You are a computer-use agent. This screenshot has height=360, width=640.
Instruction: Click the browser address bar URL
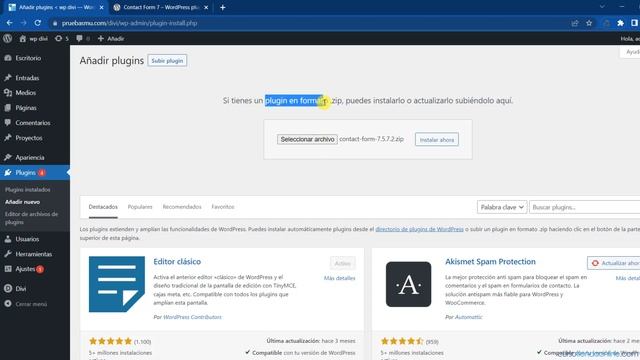(x=129, y=23)
